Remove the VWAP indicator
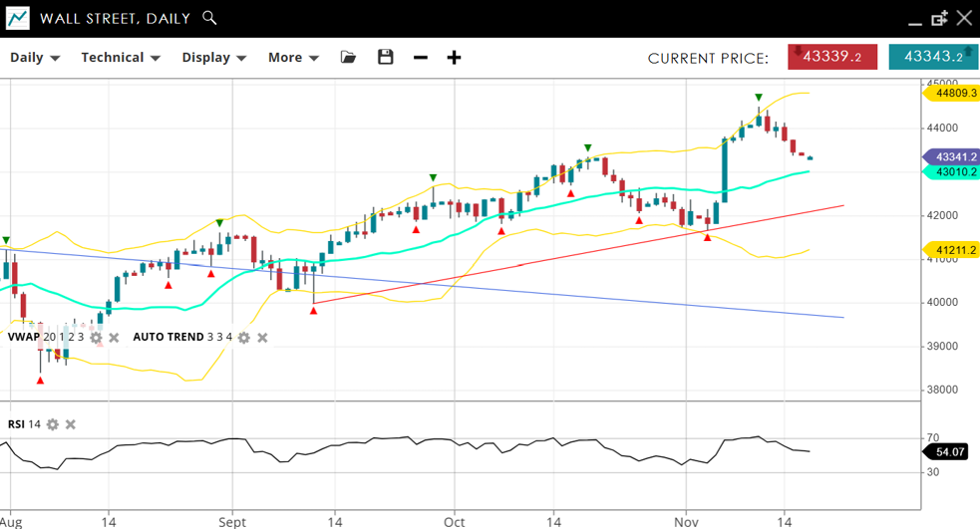The height and width of the screenshot is (529, 980). 114,338
